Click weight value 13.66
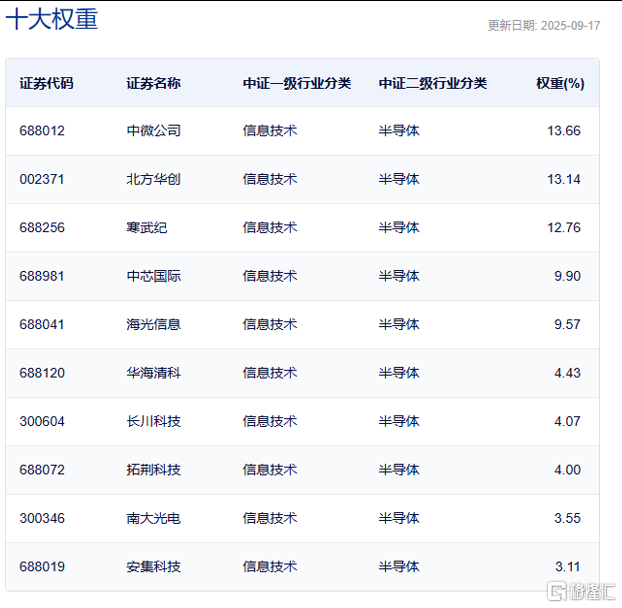This screenshot has height=608, width=622. pyautogui.click(x=564, y=131)
